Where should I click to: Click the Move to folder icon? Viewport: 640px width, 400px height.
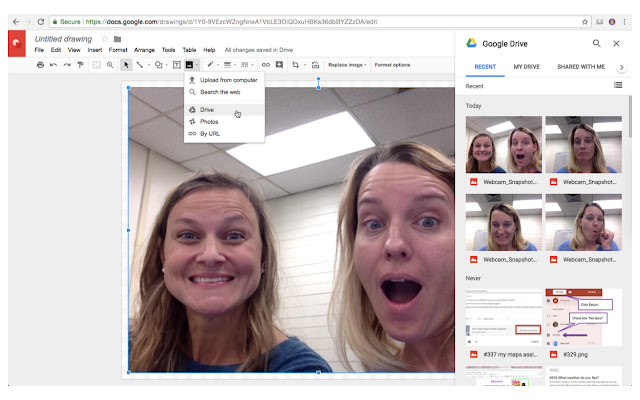click(118, 39)
